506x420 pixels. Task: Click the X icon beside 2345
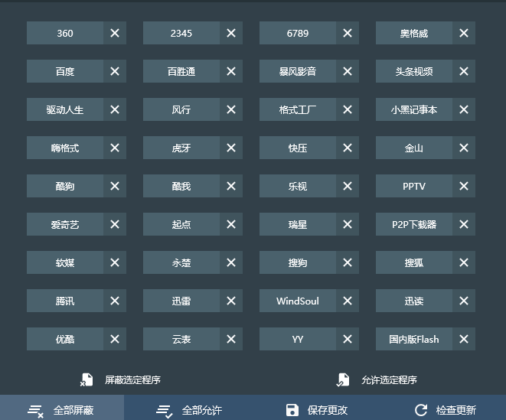[231, 33]
